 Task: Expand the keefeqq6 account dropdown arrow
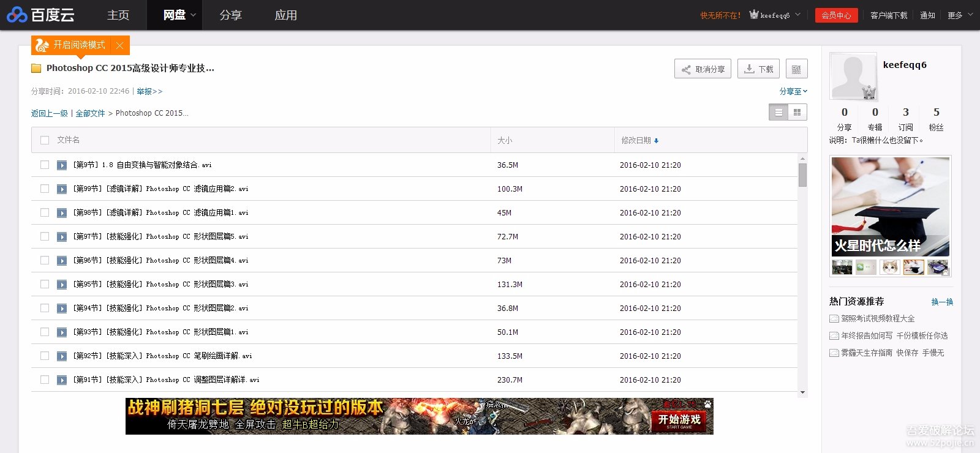point(797,15)
